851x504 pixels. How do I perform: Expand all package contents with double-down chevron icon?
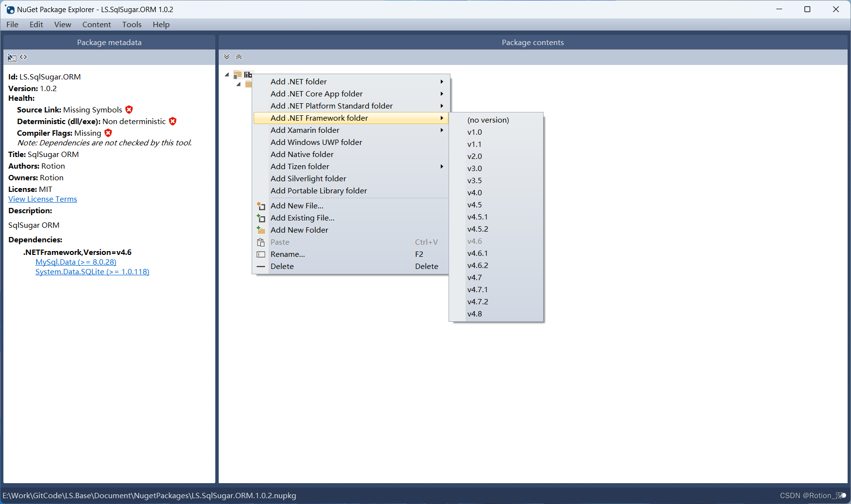point(227,57)
